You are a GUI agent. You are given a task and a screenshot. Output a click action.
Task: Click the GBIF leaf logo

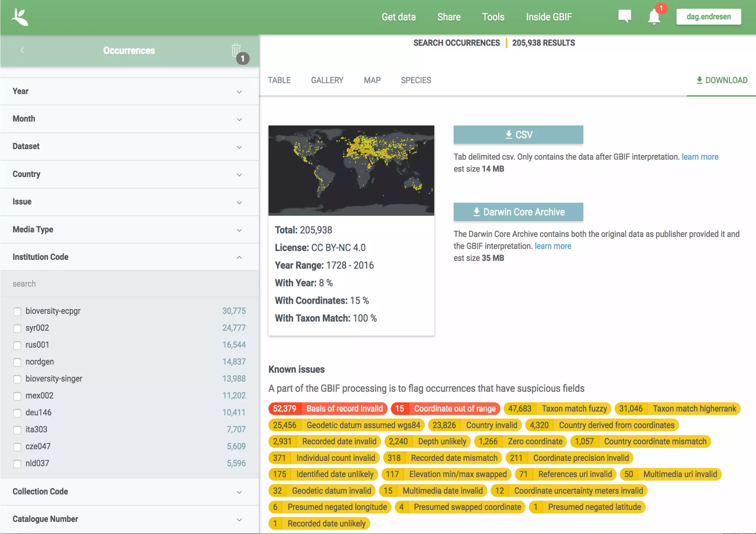pos(20,17)
